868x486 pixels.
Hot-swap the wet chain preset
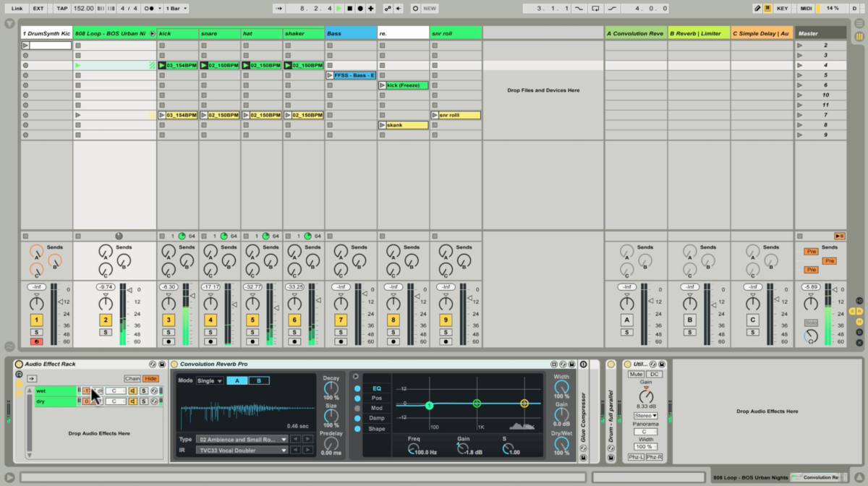154,391
